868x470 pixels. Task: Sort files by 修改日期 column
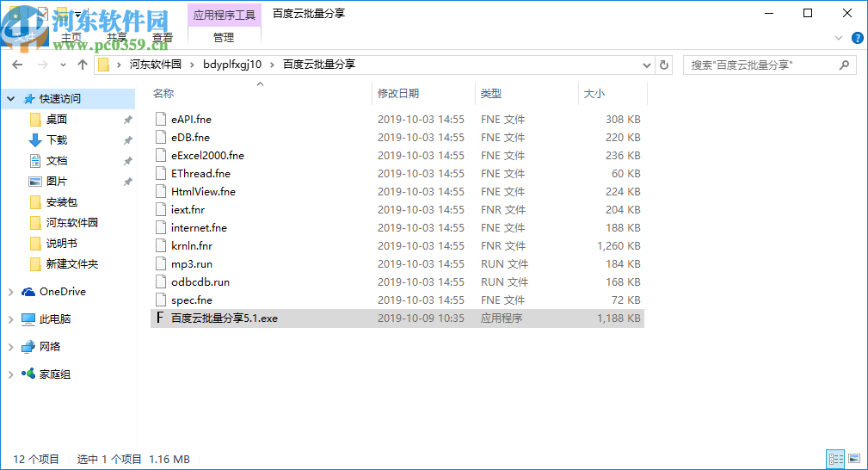click(x=398, y=93)
